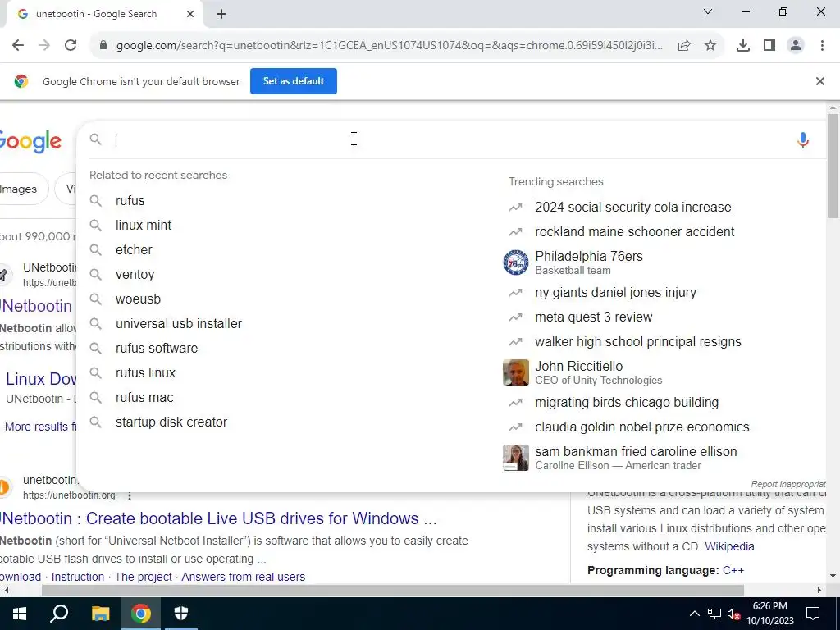The height and width of the screenshot is (630, 840).
Task: Select the rufus suggestion
Action: (x=130, y=200)
